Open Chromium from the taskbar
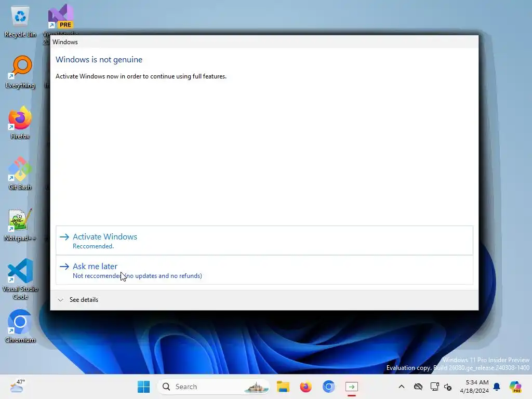 tap(328, 387)
